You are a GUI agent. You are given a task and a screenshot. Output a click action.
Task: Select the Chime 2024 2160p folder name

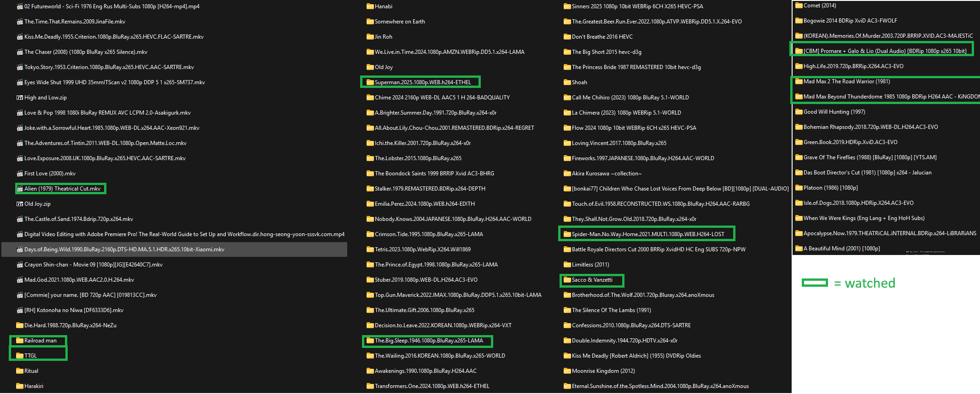(x=442, y=98)
